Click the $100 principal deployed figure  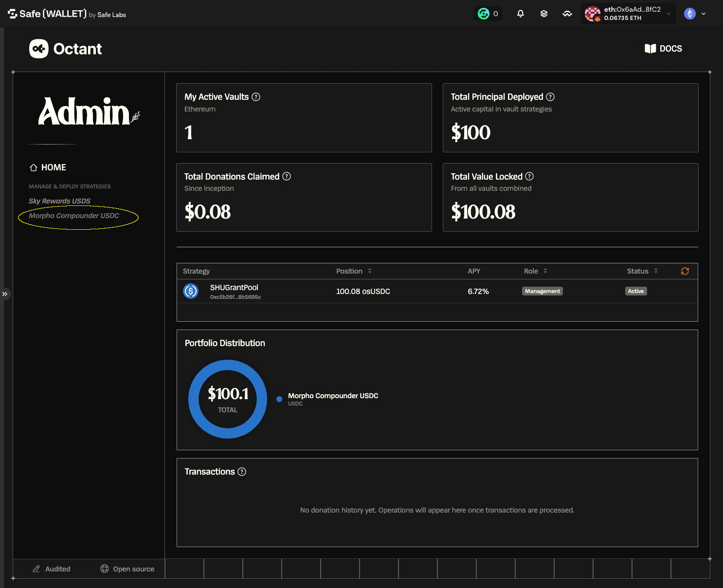[470, 132]
